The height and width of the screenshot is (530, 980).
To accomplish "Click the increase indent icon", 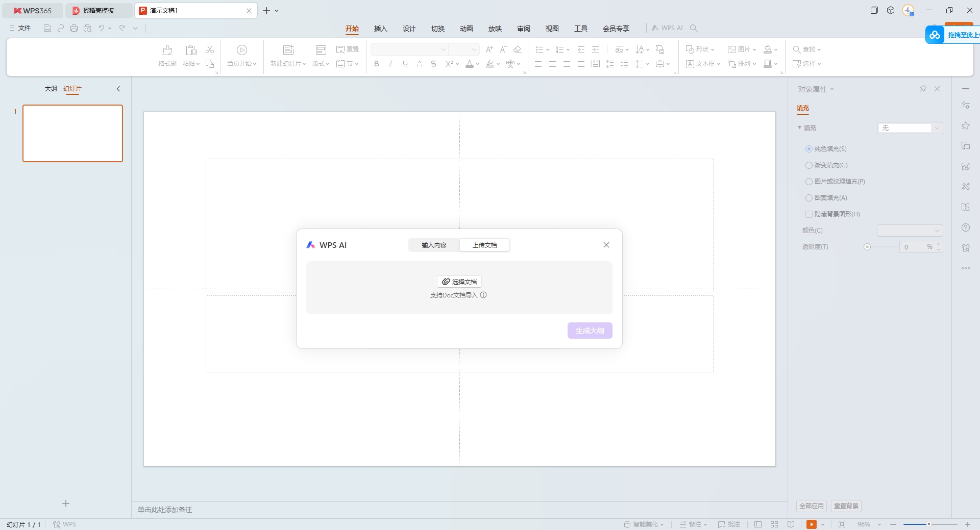I will [595, 49].
